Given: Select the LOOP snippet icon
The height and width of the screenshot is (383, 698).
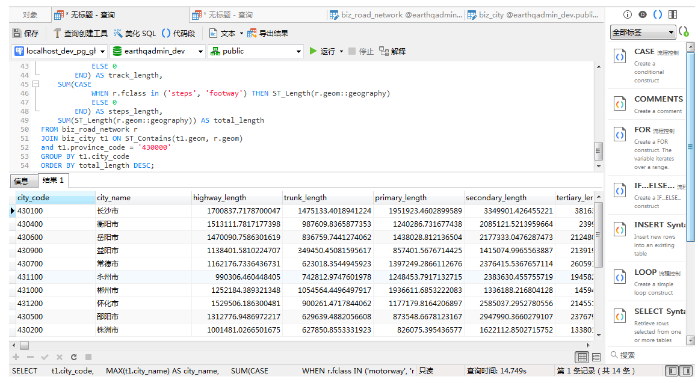Looking at the screenshot, I should pos(620,277).
